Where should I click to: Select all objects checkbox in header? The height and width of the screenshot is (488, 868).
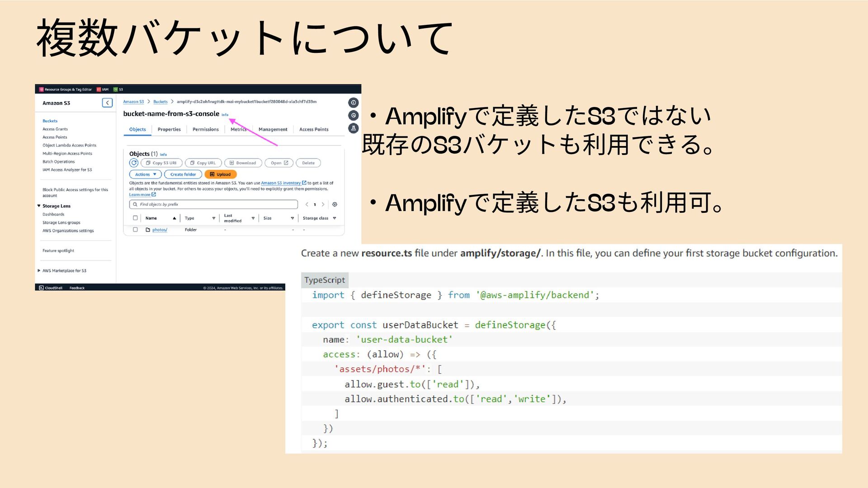coord(135,218)
